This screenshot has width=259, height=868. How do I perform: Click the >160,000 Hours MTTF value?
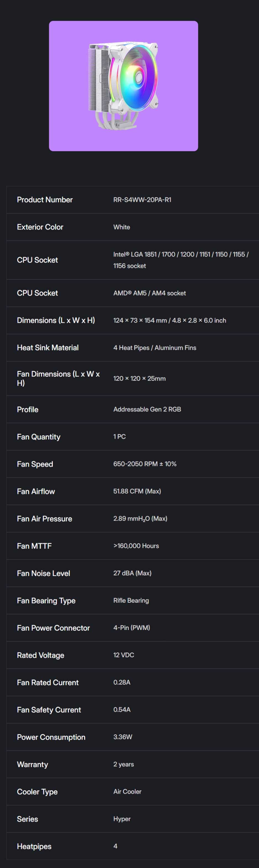(136, 546)
